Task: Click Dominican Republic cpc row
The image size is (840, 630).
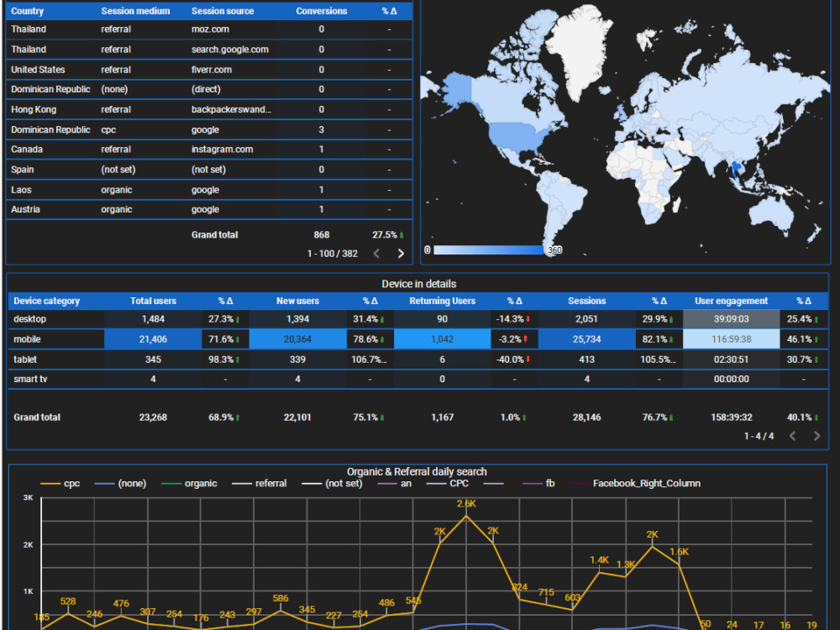Action: [209, 129]
